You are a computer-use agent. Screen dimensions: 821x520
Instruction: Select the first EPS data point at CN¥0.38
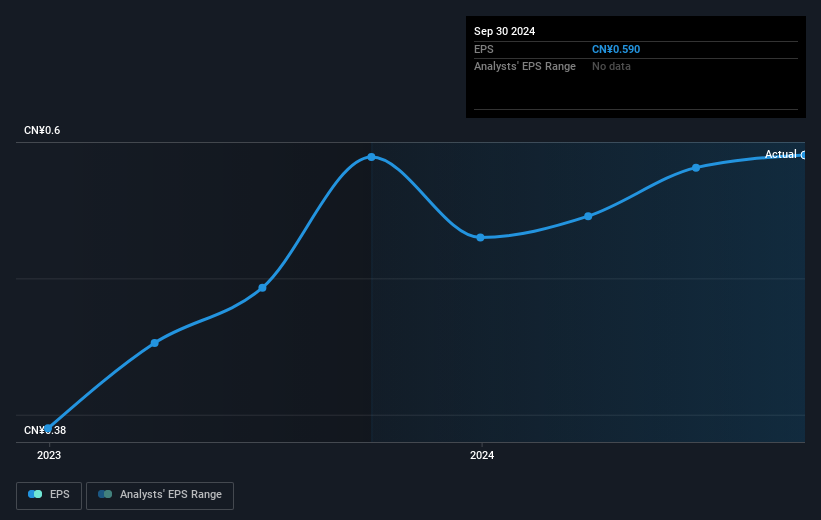click(48, 428)
